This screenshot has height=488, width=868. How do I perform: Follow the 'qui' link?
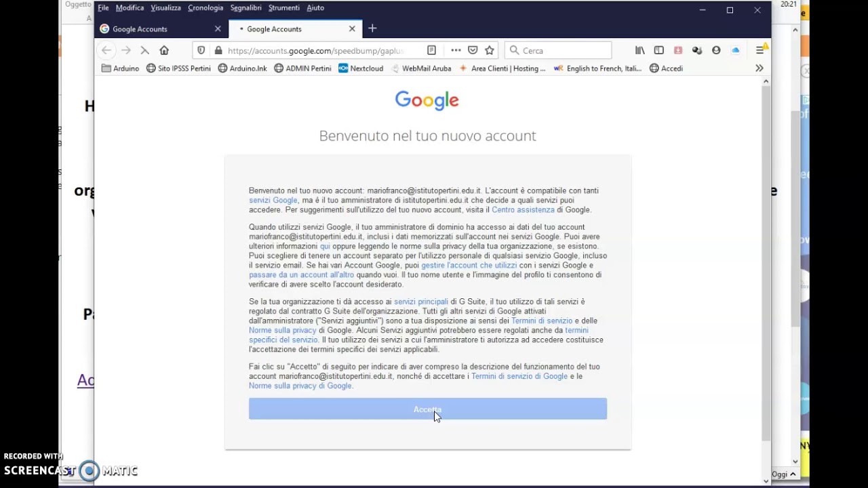click(325, 246)
